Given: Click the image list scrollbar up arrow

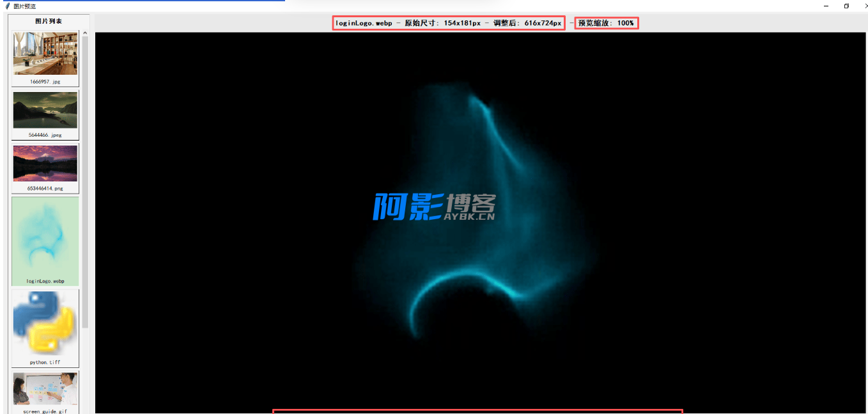Looking at the screenshot, I should pos(86,33).
